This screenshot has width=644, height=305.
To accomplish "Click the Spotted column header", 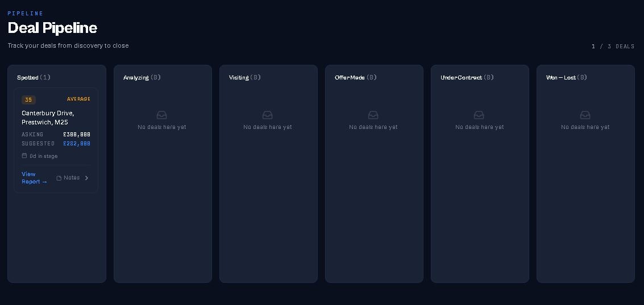I will [34, 77].
